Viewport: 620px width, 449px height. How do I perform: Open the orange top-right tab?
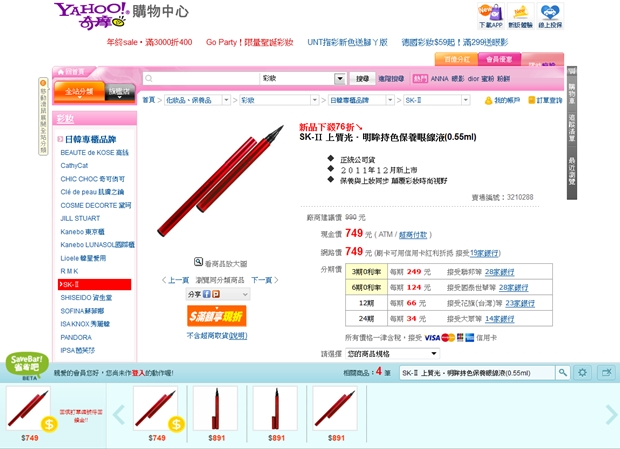coord(457,59)
